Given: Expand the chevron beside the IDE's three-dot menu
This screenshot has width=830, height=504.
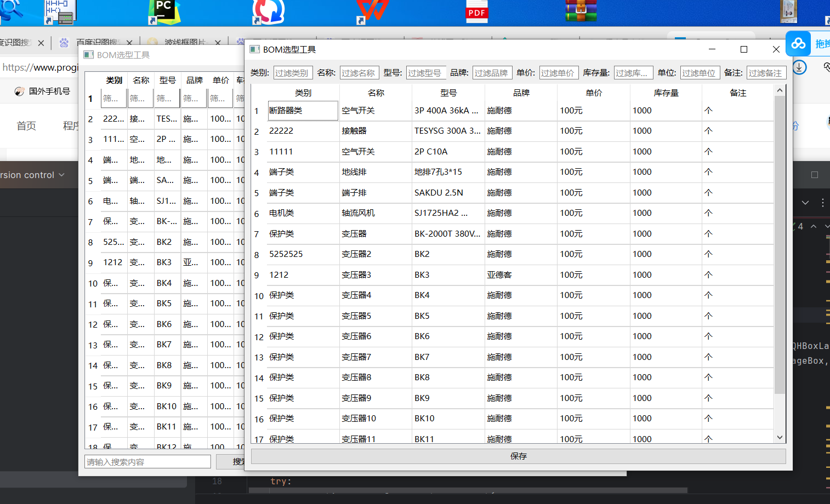Looking at the screenshot, I should pyautogui.click(x=805, y=203).
